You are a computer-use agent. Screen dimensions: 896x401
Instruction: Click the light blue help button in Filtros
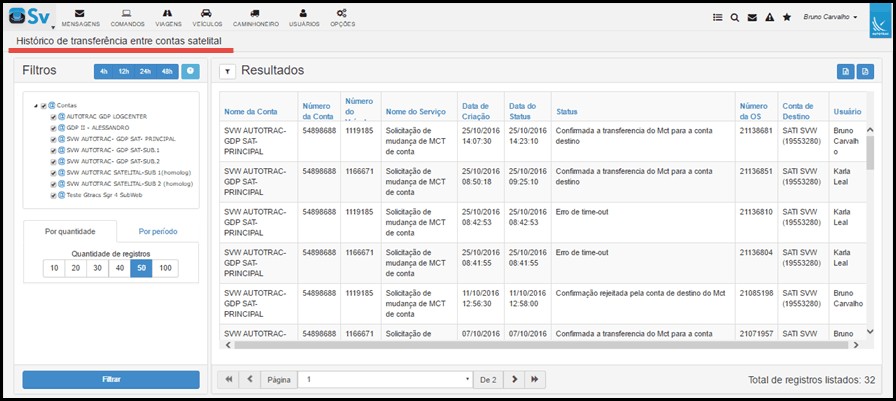[x=190, y=71]
